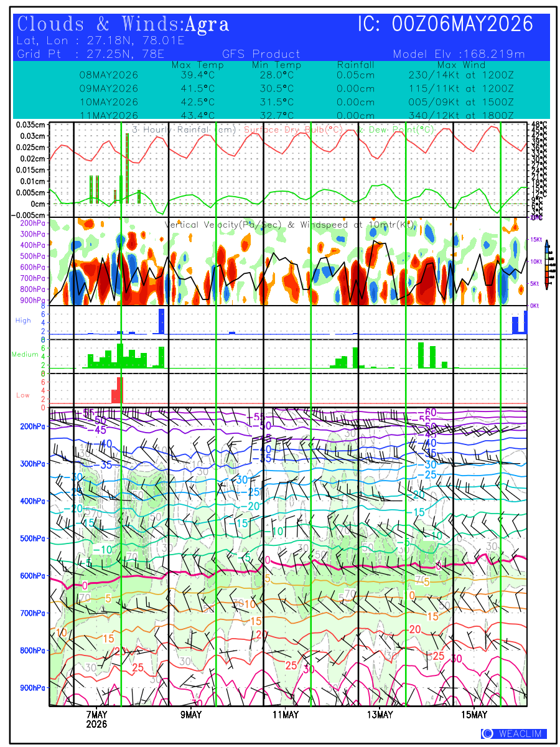560x747 pixels.
Task: Click the High cloud panel label
Action: [x=23, y=320]
